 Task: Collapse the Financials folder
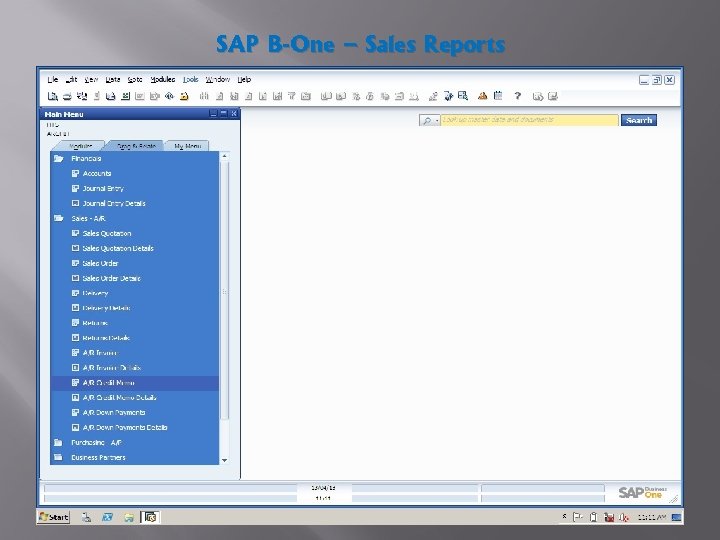tap(58, 158)
